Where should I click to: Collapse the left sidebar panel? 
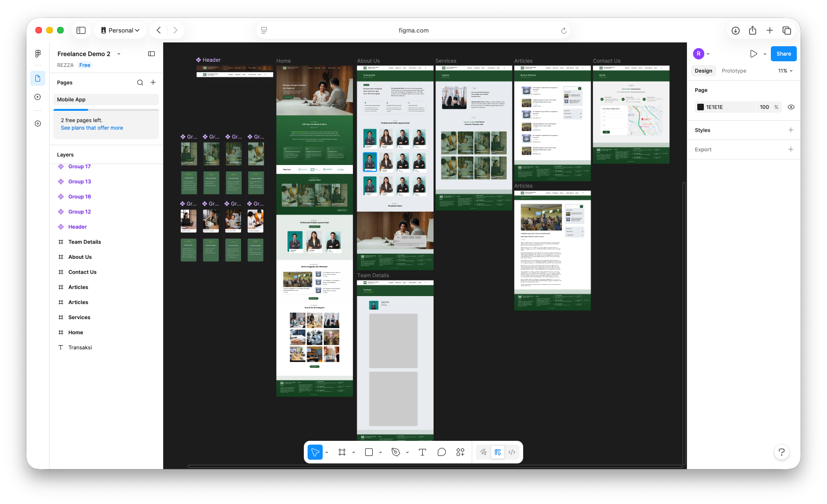(151, 54)
